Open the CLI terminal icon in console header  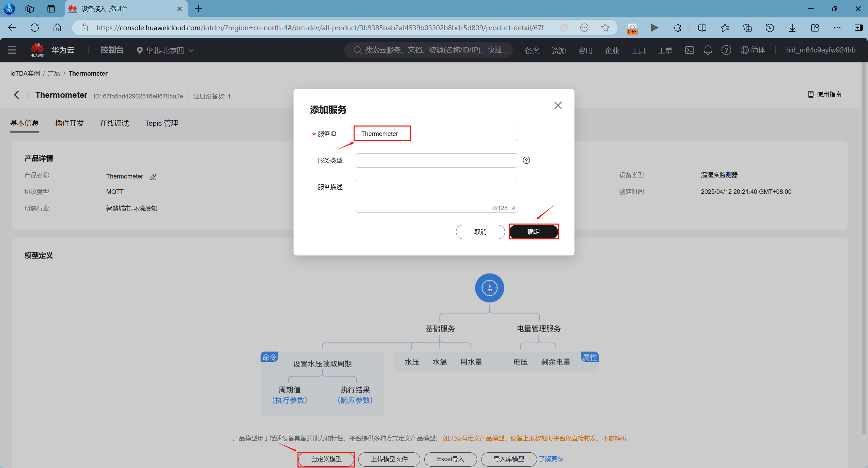[x=689, y=50]
